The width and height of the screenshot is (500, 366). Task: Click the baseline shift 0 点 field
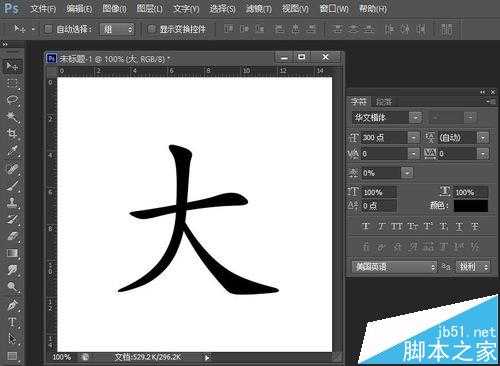pyautogui.click(x=379, y=205)
